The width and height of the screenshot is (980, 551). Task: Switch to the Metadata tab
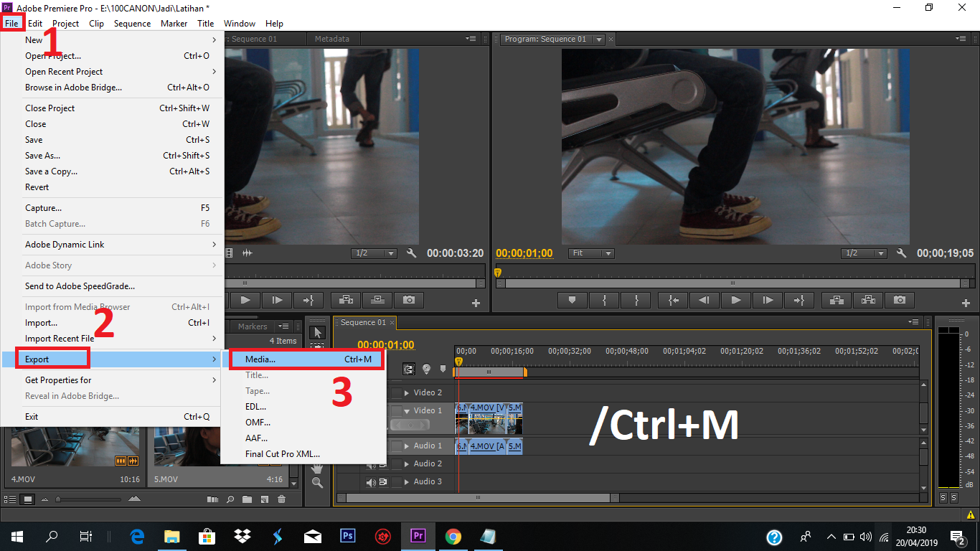tap(332, 39)
